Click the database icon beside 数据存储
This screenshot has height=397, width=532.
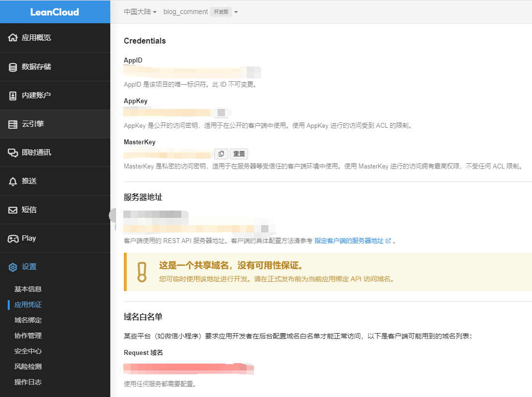point(13,67)
